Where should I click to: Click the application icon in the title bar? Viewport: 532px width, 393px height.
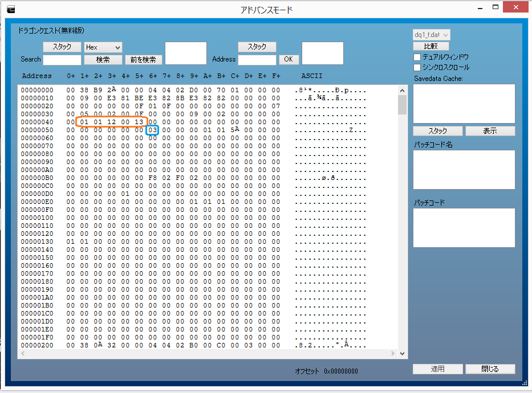11,9
